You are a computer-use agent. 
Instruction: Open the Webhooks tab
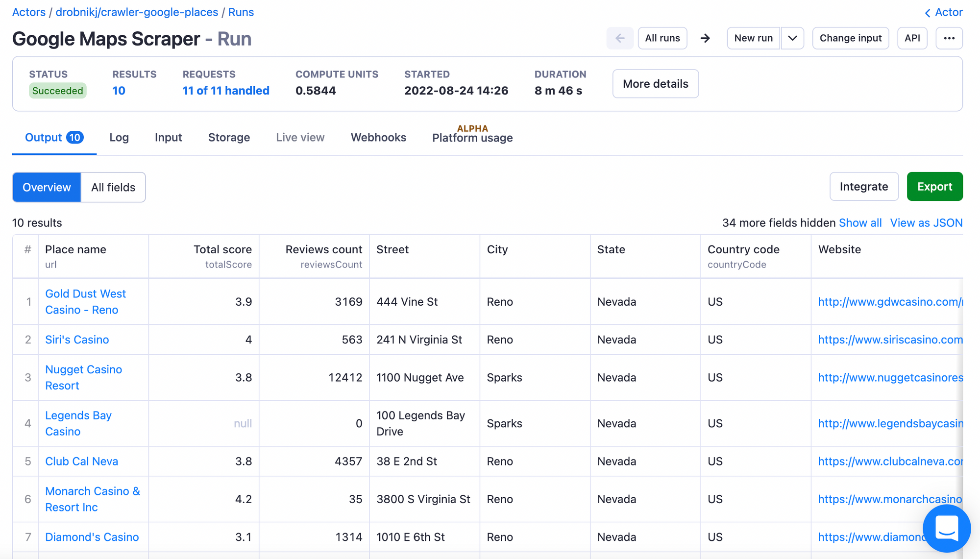tap(378, 137)
